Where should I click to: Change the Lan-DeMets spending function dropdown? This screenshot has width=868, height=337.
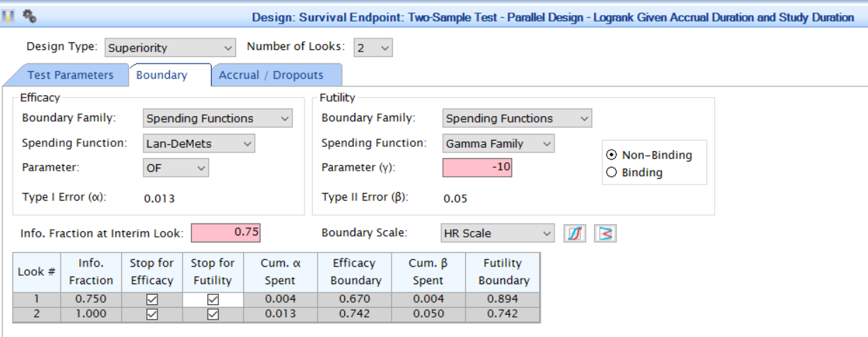click(199, 143)
